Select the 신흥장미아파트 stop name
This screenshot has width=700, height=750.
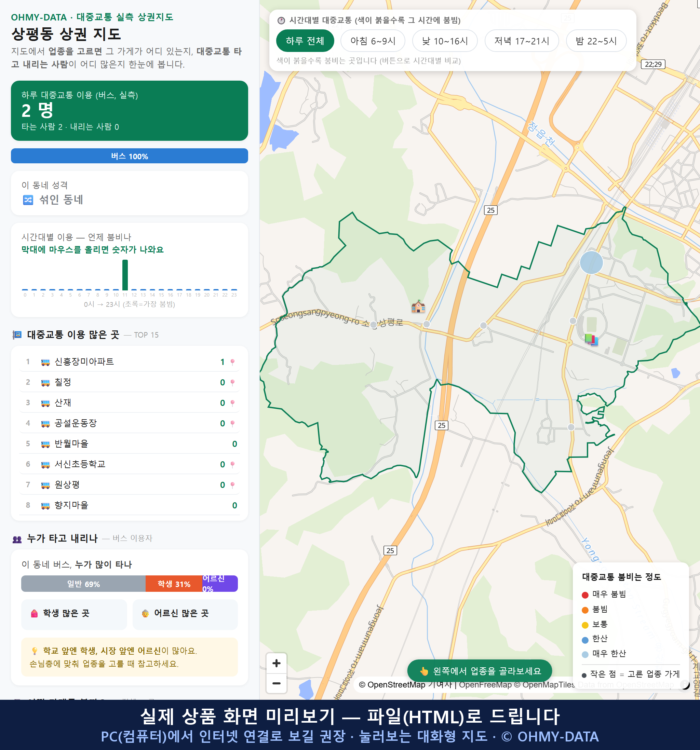coord(84,362)
